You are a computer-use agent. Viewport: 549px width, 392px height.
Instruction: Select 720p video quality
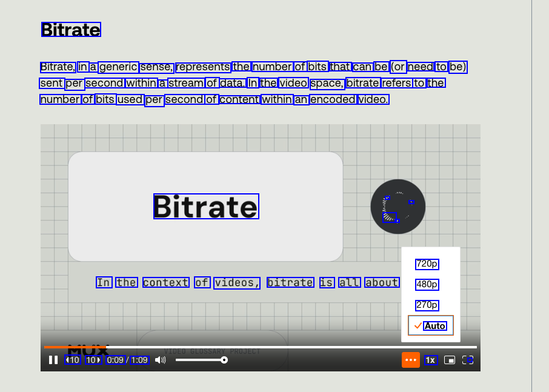427,264
